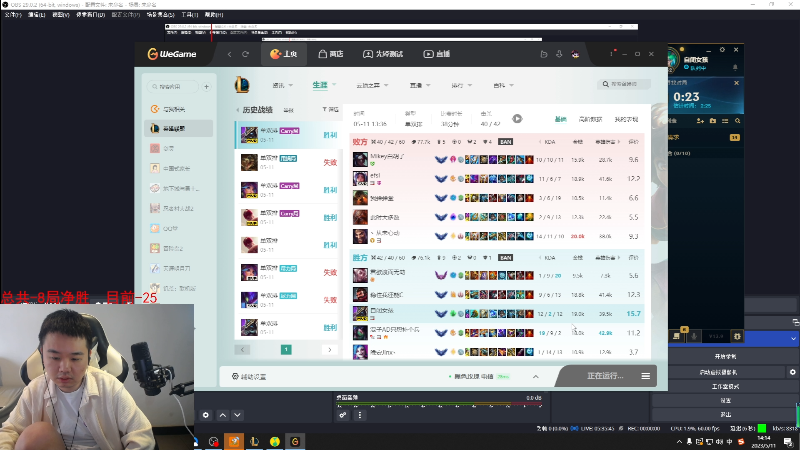Viewport: 800px width, 450px height.
Task: Go to next match history page
Action: click(330, 349)
